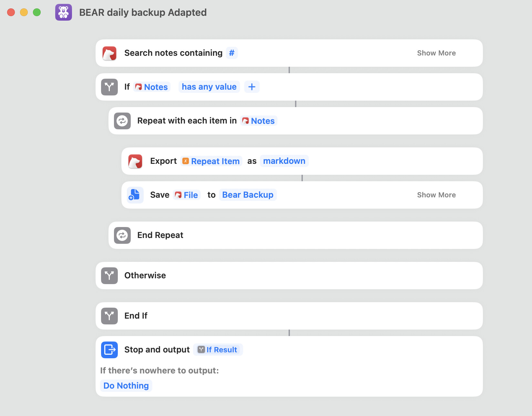
Task: Click the If action branch icon
Action: (x=109, y=87)
